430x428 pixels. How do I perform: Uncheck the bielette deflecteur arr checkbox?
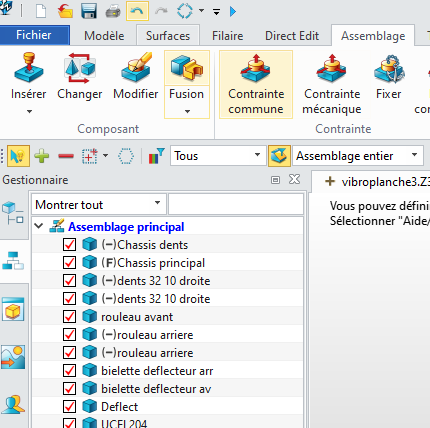tap(69, 370)
